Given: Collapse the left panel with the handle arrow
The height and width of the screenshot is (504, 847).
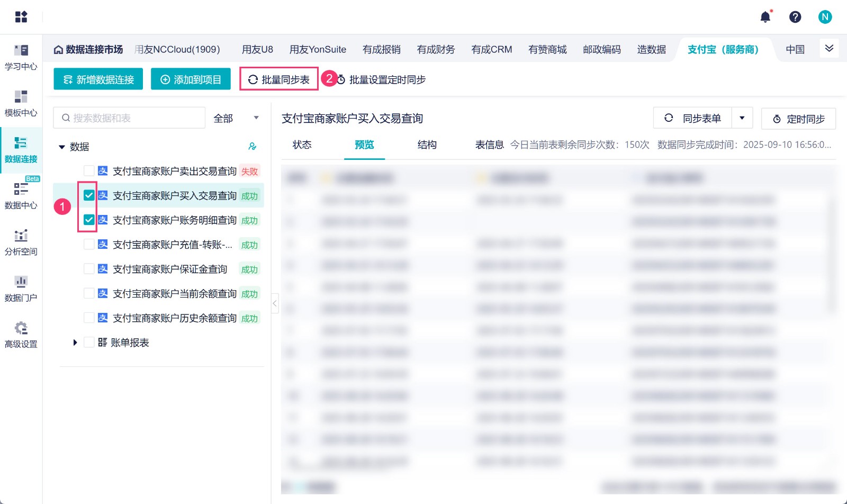Looking at the screenshot, I should [275, 303].
